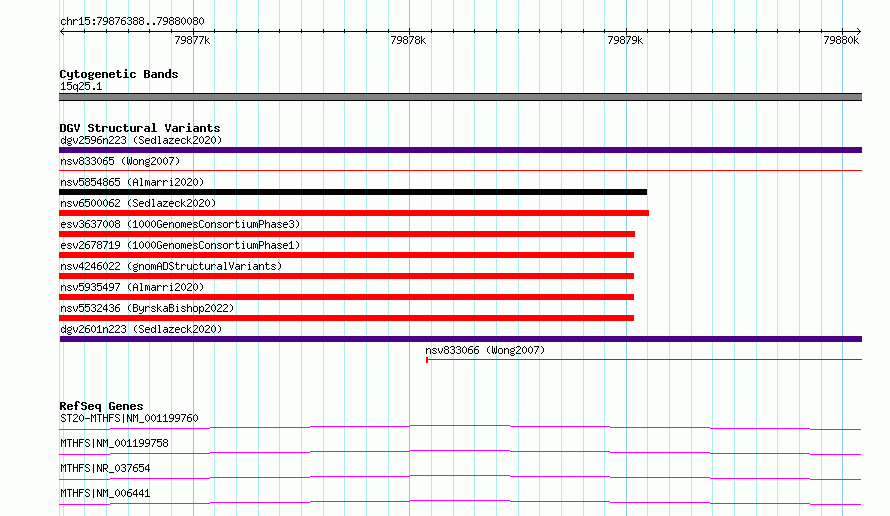Click the esv2678719 (1000GenomesConsortiumPhase1) label
The image size is (890, 516).
click(180, 245)
